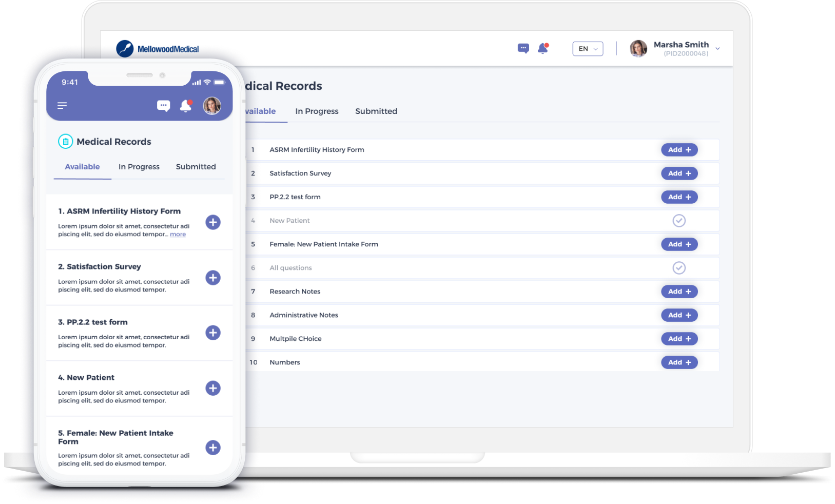Toggle the checkmark for New Patient row
Screen dimensions: 835x504
tap(679, 221)
